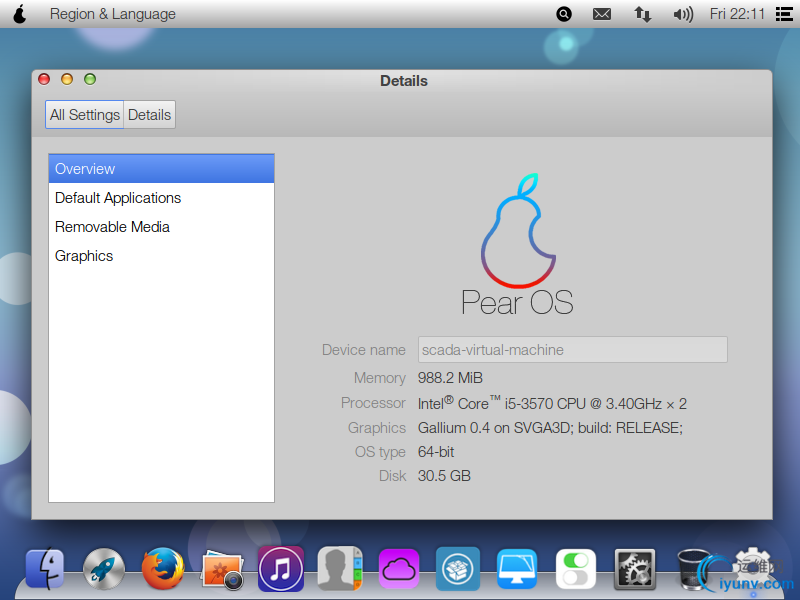Minimize the Details window with yellow button
Screen dimensions: 800x600
click(x=67, y=79)
